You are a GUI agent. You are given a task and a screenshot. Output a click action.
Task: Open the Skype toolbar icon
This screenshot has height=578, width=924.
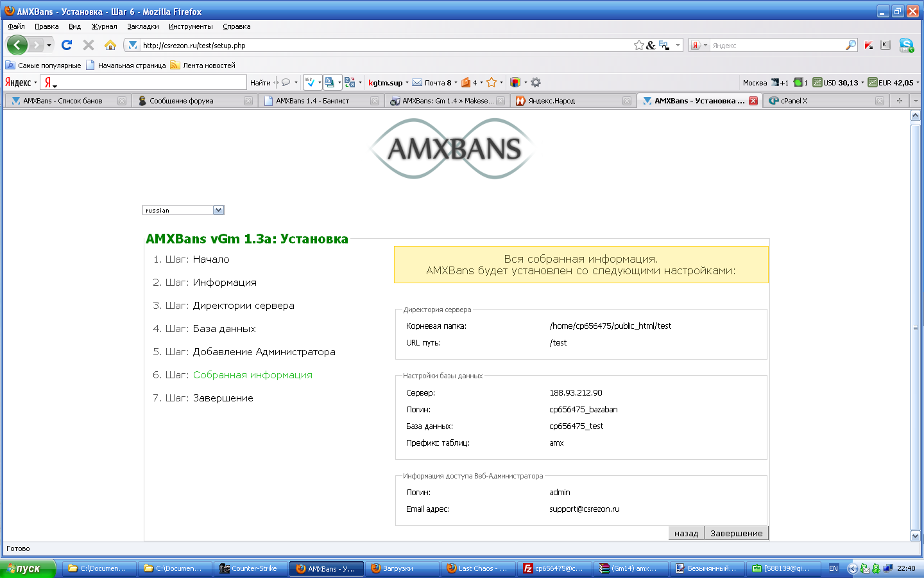coord(907,45)
